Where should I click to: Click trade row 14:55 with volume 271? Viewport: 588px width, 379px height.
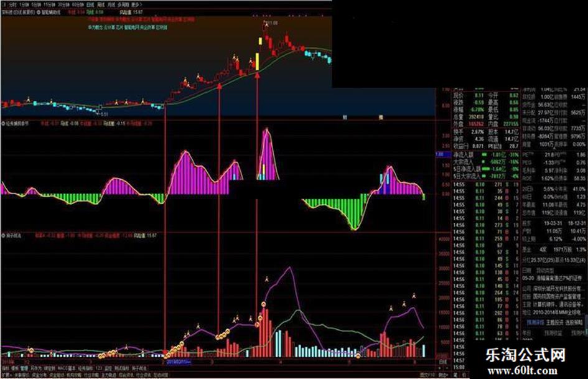point(486,185)
